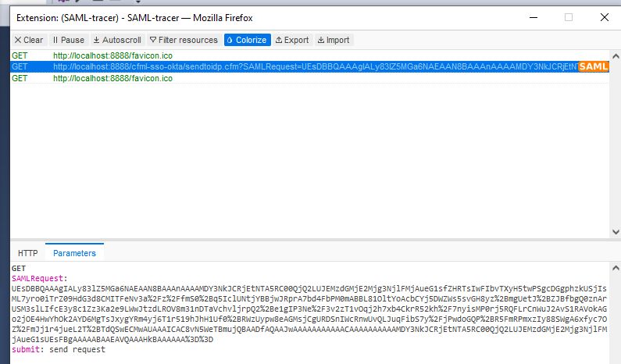621x364 pixels.
Task: Switch to the HTTP tab
Action: tap(27, 253)
